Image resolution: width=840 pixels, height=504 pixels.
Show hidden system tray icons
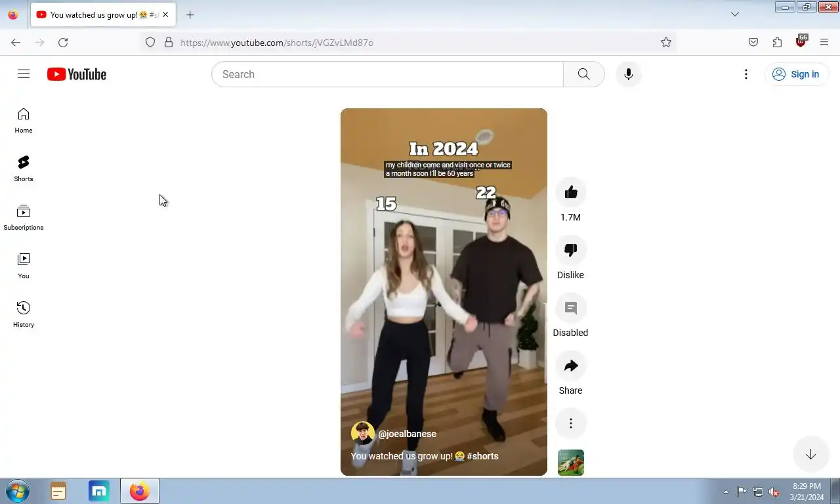(x=726, y=492)
